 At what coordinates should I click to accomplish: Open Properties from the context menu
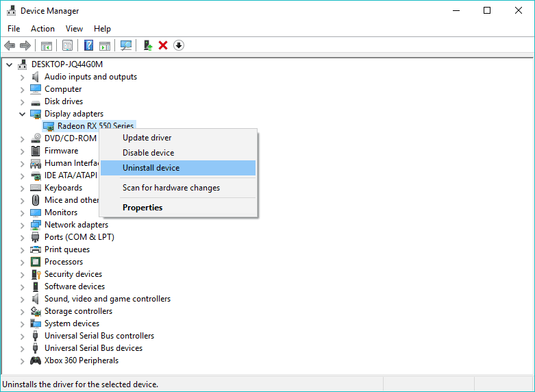(x=178, y=208)
